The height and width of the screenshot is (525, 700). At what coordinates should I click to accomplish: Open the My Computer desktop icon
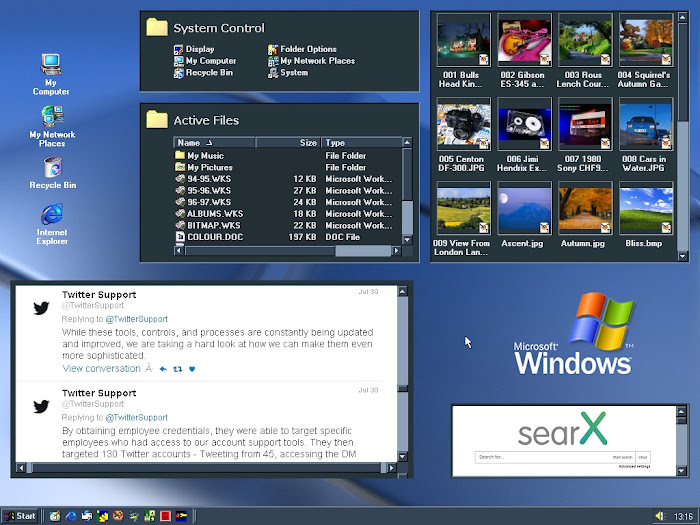51,74
